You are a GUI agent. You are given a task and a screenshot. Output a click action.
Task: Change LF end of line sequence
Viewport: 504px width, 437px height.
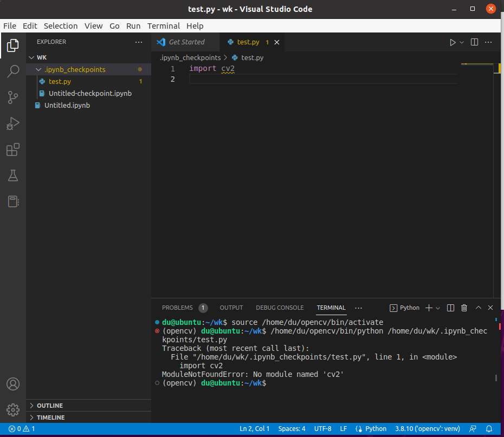coord(343,429)
